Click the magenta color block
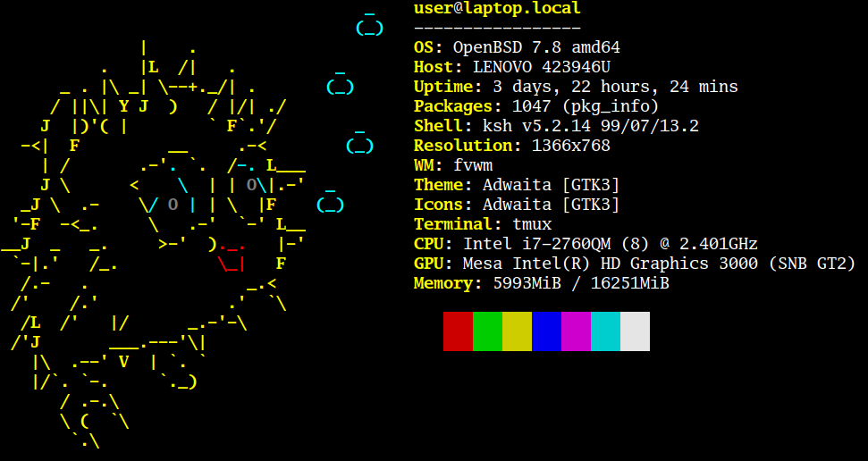Viewport: 868px width, 461px height. [577, 331]
